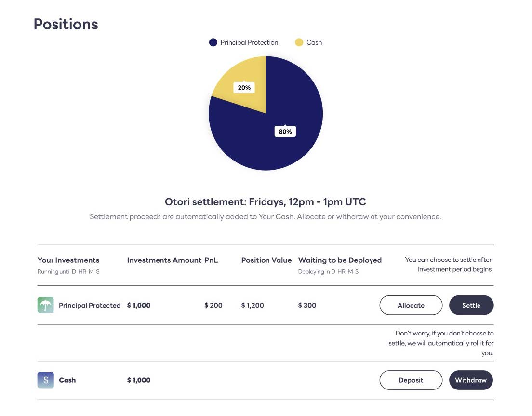Viewport: 532px width, 416px height.
Task: Click the 20% pie chart label
Action: 244,88
